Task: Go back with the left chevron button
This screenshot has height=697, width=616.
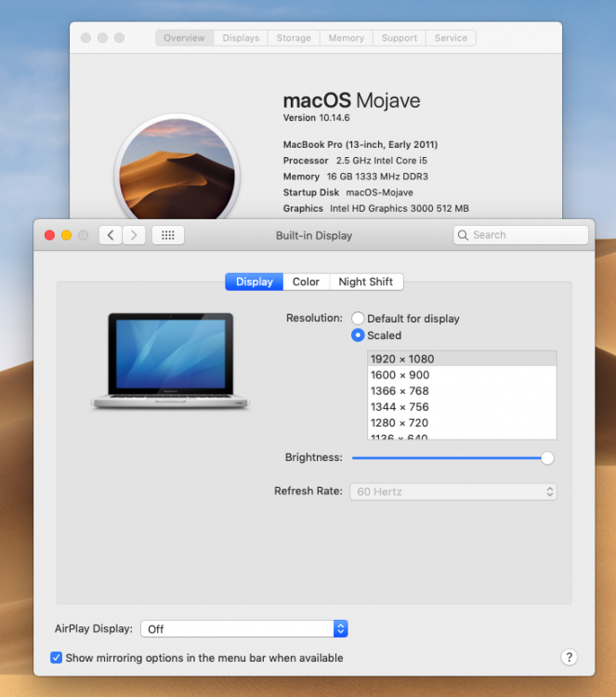Action: click(111, 235)
